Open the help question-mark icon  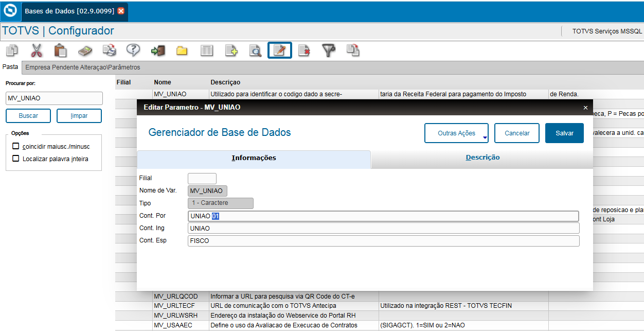133,50
